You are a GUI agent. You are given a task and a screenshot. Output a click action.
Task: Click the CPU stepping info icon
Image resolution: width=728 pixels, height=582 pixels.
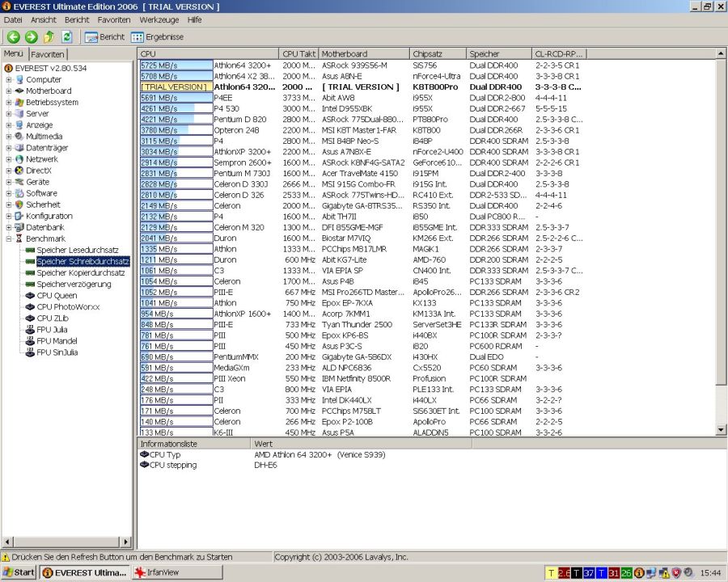point(145,465)
